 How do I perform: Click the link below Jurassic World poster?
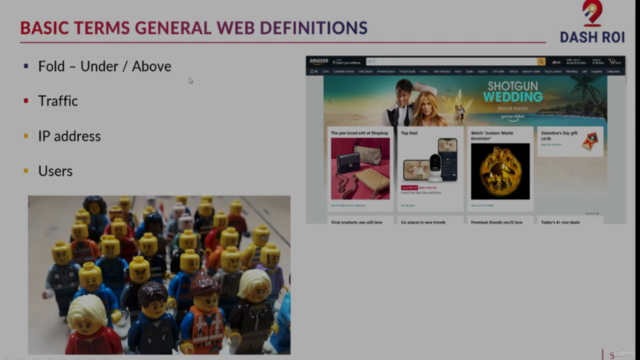point(482,206)
